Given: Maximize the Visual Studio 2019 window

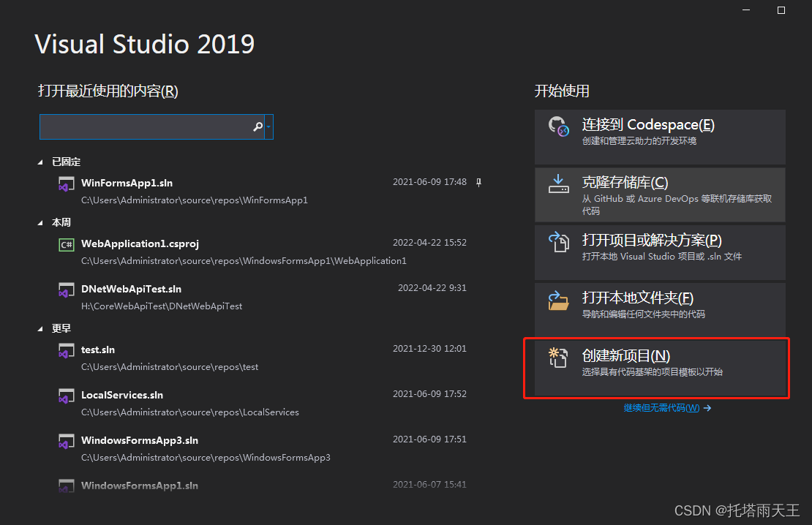Looking at the screenshot, I should coord(781,10).
